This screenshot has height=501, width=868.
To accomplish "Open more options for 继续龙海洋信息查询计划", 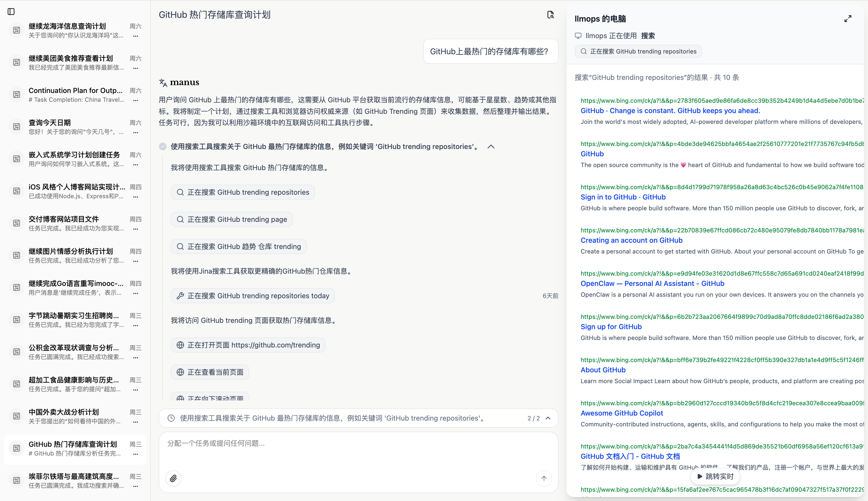I will click(135, 36).
